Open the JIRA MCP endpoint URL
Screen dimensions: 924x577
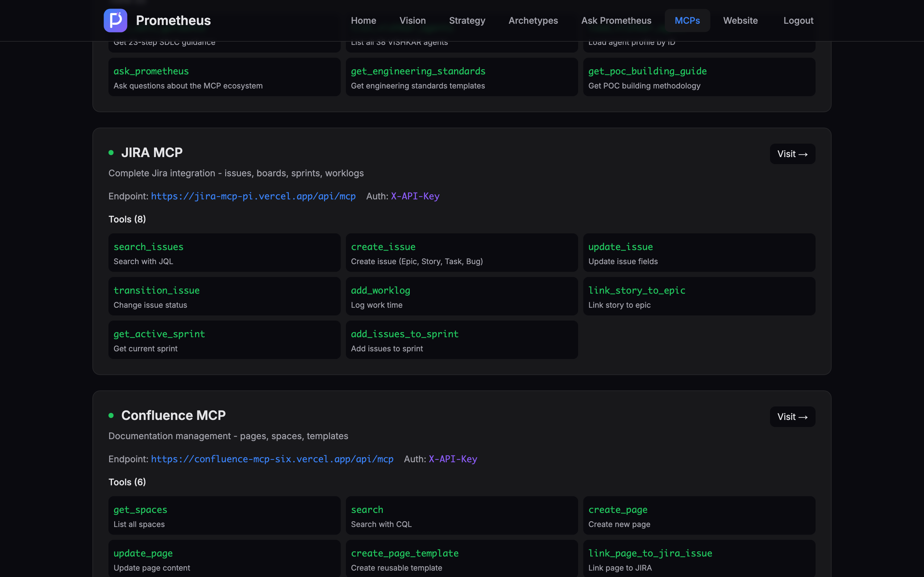[x=253, y=196]
